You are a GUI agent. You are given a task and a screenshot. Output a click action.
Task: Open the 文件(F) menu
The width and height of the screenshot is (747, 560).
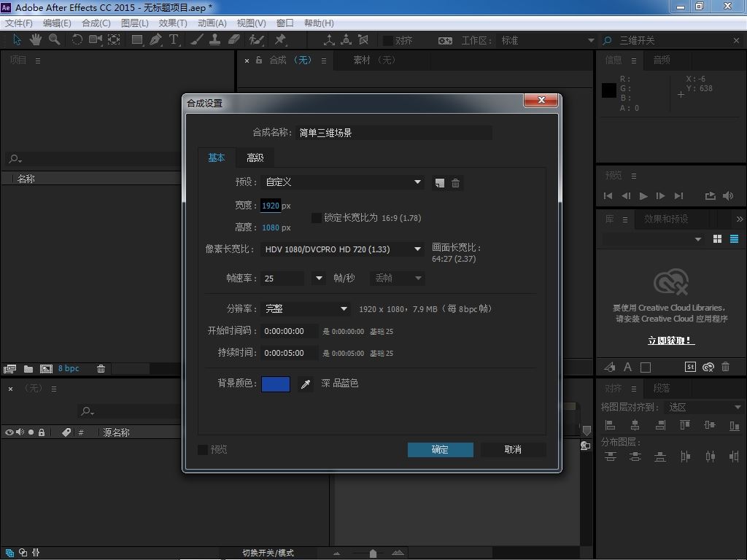[18, 23]
